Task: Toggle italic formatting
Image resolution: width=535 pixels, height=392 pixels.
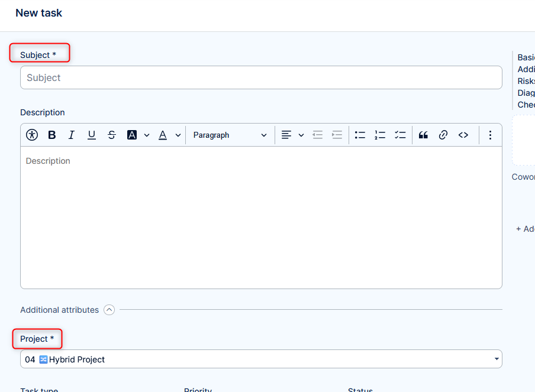Action: pos(72,135)
